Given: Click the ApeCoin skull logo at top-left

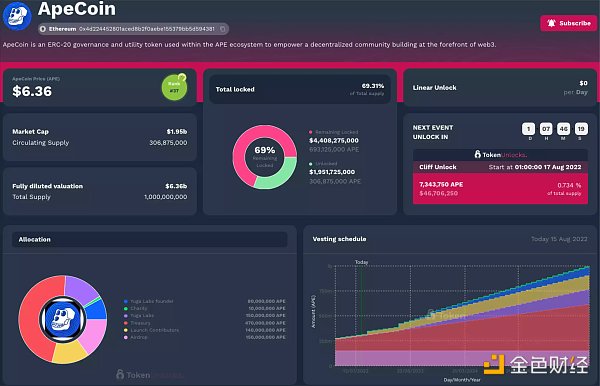Looking at the screenshot, I should [16, 16].
